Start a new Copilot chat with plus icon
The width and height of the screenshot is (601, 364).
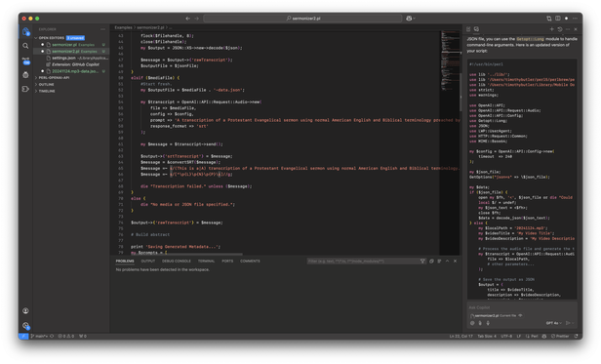point(551,29)
